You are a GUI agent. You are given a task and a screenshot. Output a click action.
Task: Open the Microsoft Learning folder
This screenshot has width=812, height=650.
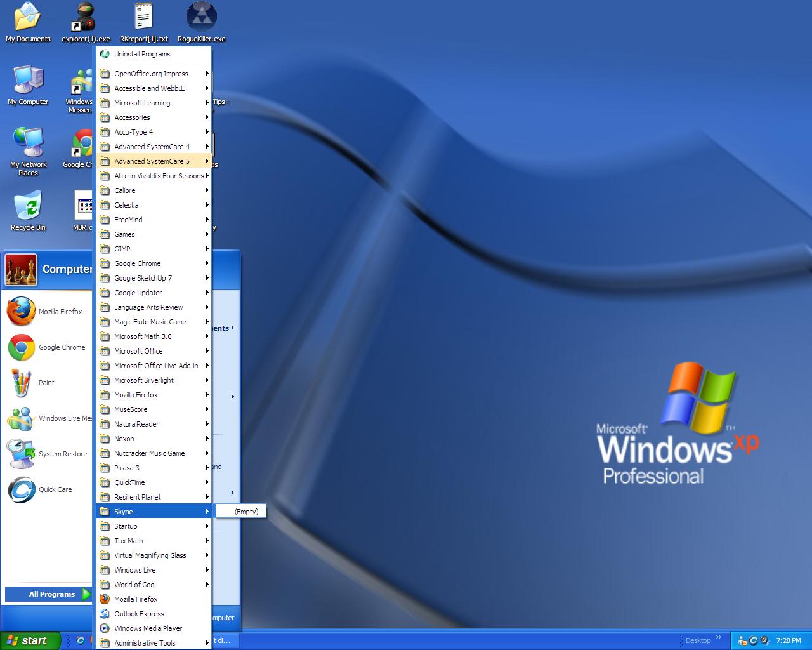(x=154, y=103)
